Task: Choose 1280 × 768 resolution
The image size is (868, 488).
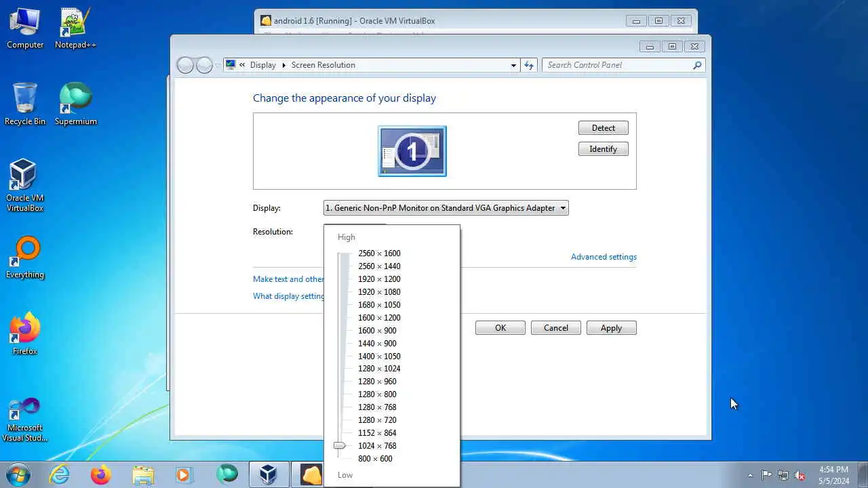Action: [x=377, y=407]
